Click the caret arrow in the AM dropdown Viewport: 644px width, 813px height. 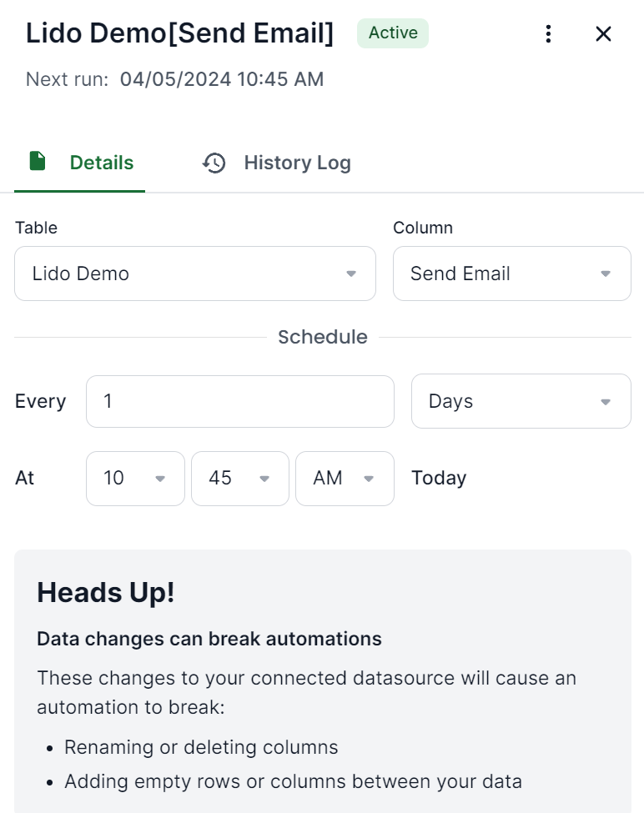369,479
